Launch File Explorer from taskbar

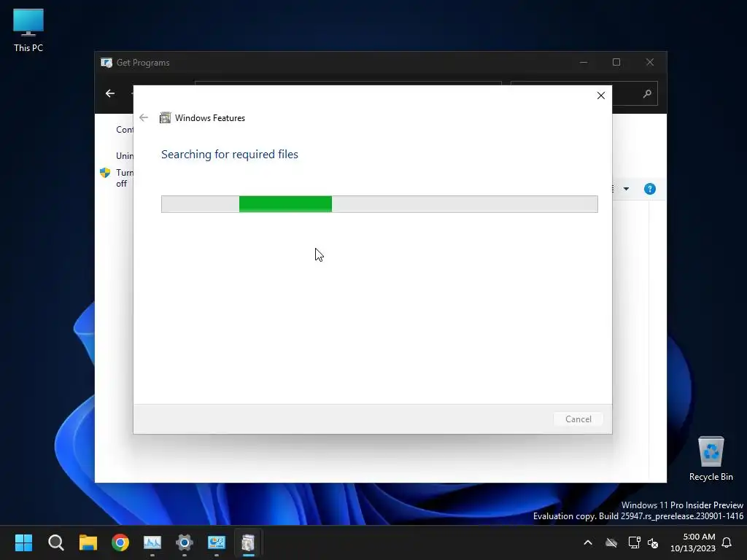pyautogui.click(x=88, y=542)
